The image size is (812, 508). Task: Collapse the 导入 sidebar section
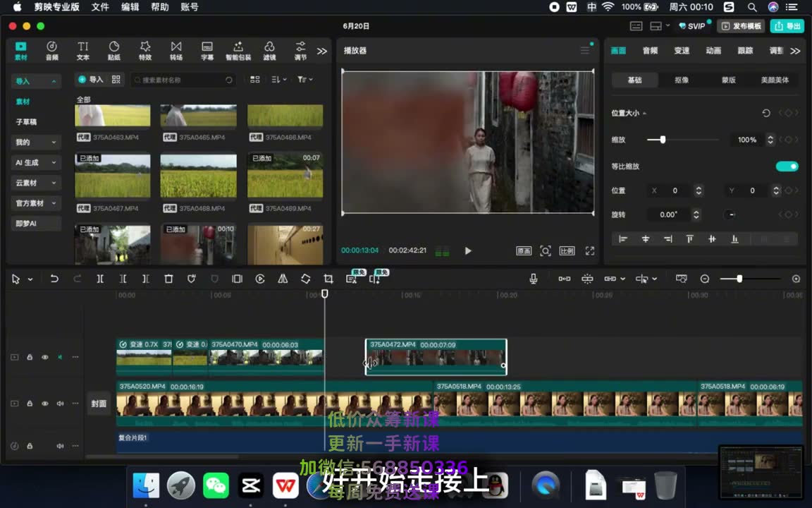[54, 81]
